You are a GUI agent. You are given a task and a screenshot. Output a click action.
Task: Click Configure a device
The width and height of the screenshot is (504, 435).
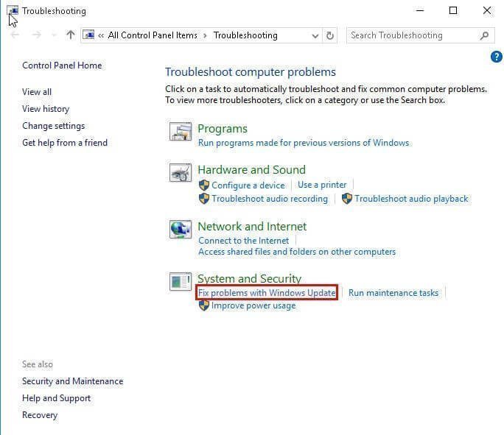(x=248, y=185)
